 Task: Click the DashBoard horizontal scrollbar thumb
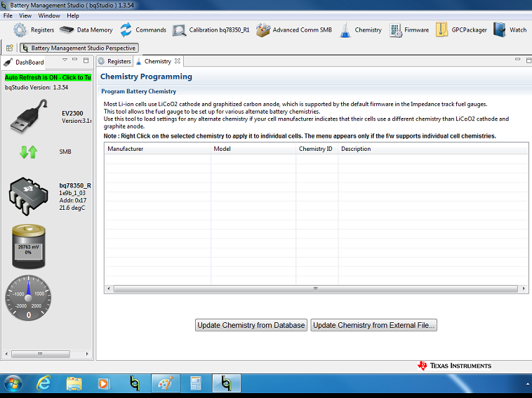pos(41,354)
